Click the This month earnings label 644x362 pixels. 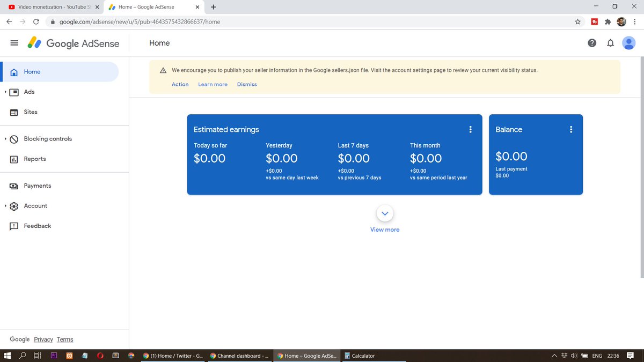point(425,145)
